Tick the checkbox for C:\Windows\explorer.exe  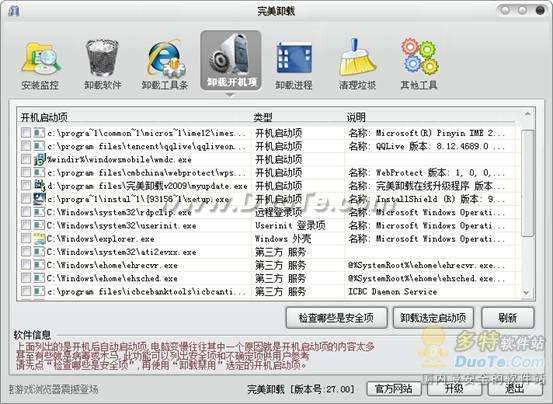coord(26,238)
